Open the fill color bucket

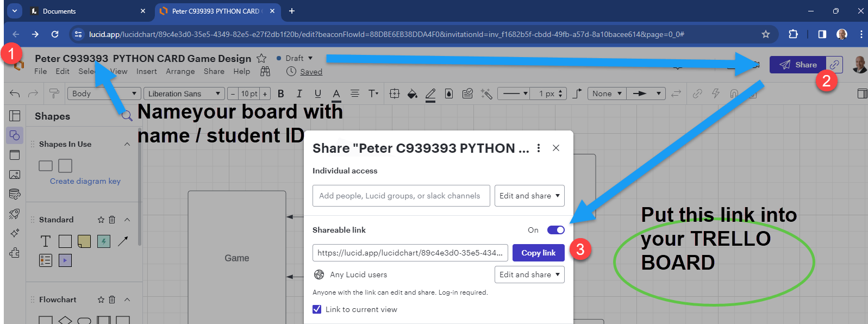(413, 94)
